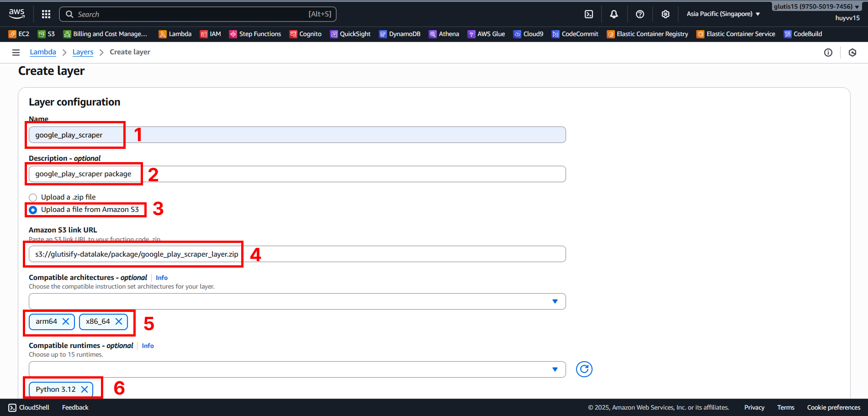
Task: Open the Asia Pacific (Singapore) region selector
Action: (723, 14)
